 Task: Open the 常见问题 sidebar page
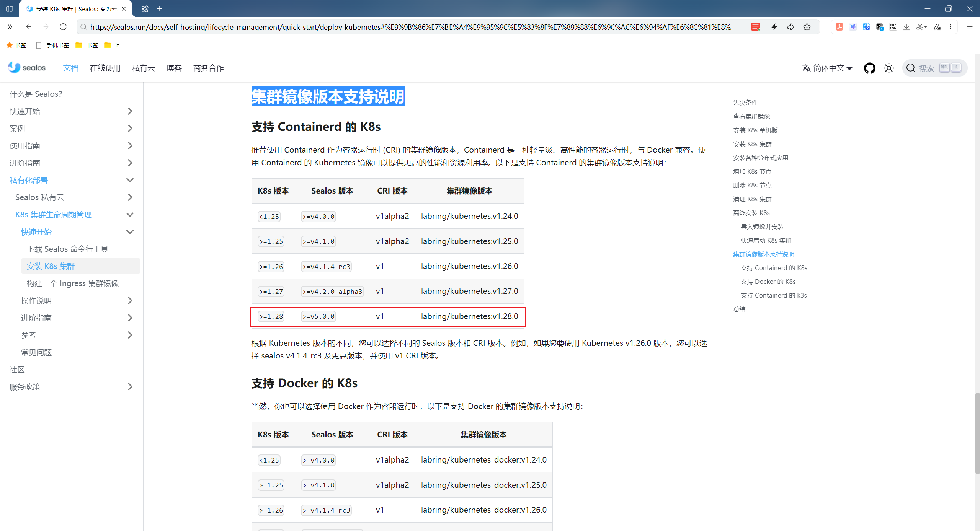click(36, 352)
